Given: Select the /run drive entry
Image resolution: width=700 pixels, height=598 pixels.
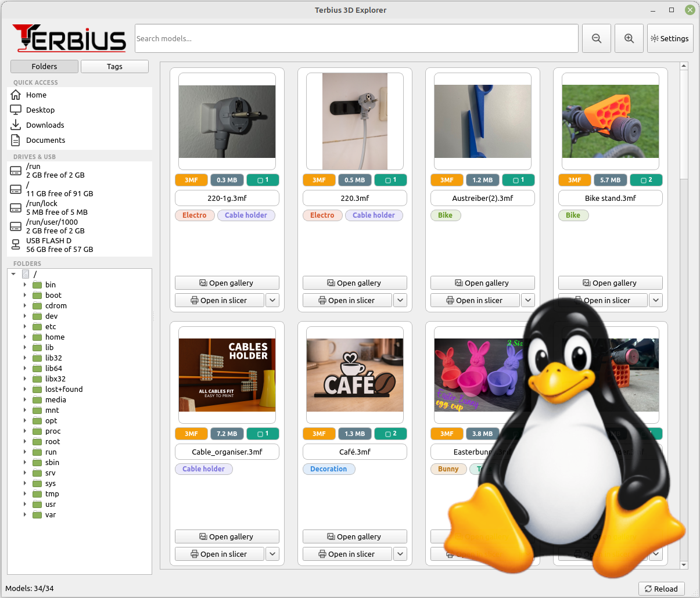Looking at the screenshot, I should pos(80,171).
